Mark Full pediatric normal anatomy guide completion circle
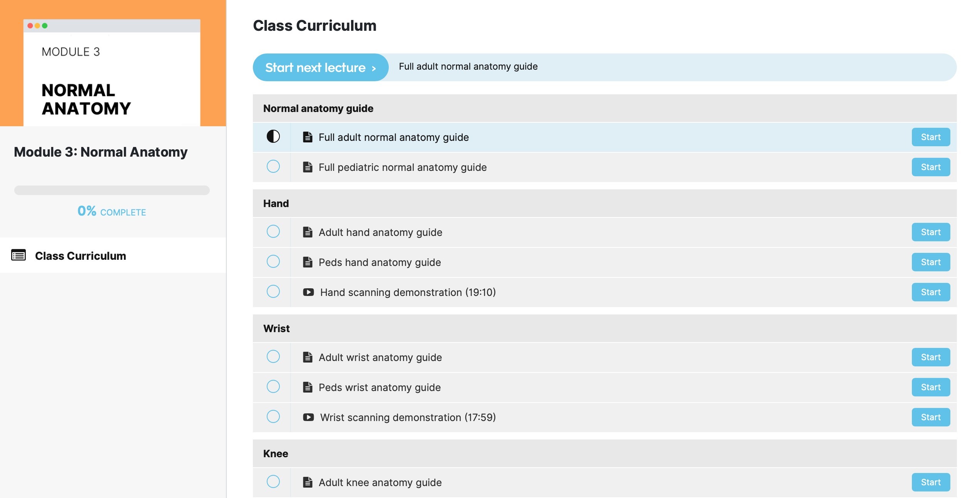Viewport: 980px width, 498px height. coord(273,166)
